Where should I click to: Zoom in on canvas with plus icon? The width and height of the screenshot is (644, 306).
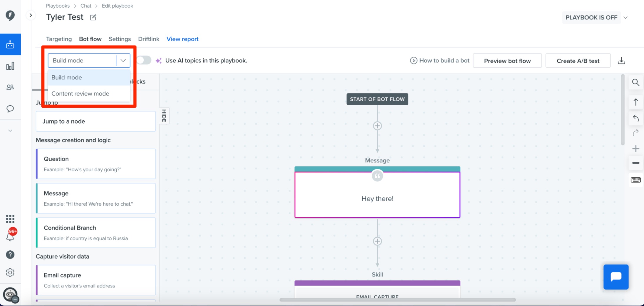635,149
